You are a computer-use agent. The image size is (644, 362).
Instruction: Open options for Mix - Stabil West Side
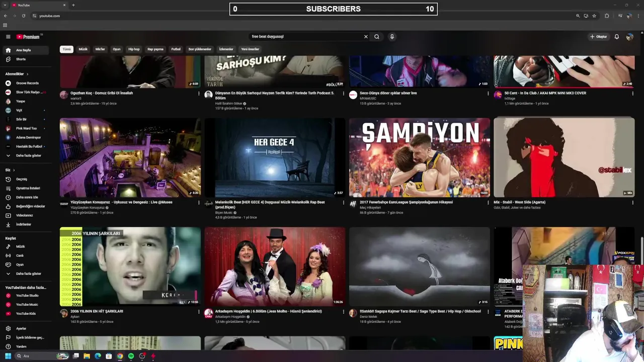(x=632, y=203)
